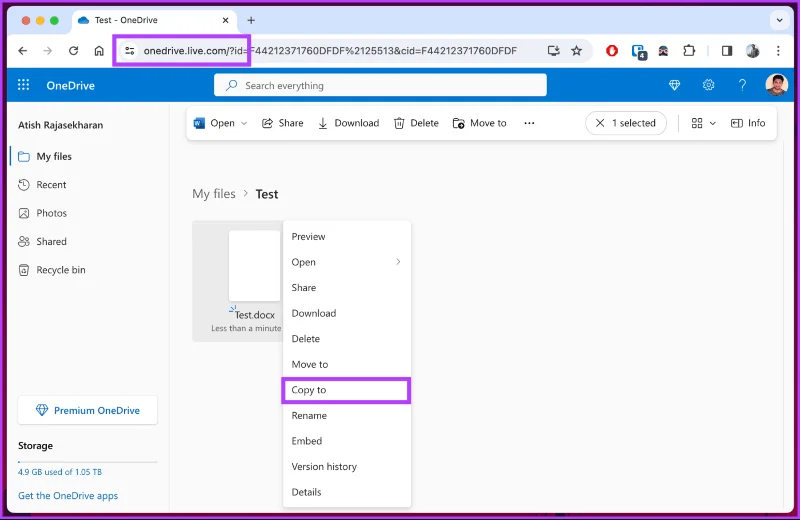Bookmark this page with the star
The width and height of the screenshot is (800, 520).
tap(577, 51)
